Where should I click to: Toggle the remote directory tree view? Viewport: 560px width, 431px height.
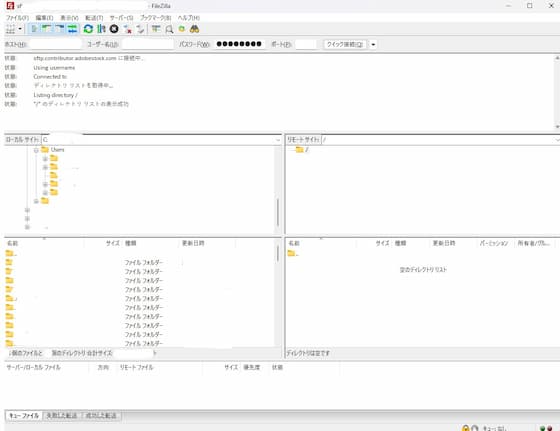(x=60, y=29)
